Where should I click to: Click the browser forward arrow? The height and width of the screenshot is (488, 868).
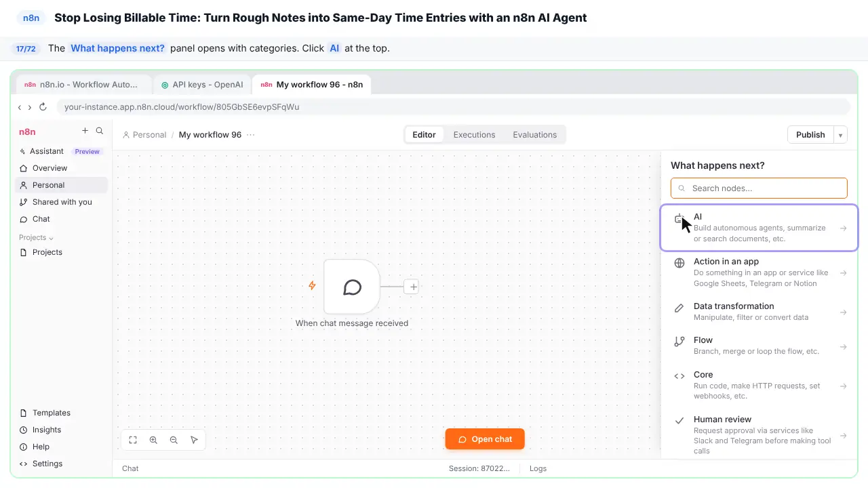[30, 107]
